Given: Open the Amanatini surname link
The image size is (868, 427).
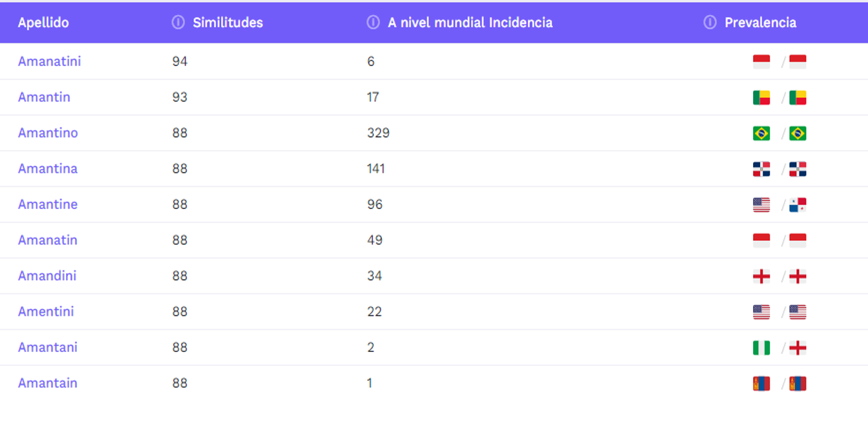Looking at the screenshot, I should (x=50, y=62).
